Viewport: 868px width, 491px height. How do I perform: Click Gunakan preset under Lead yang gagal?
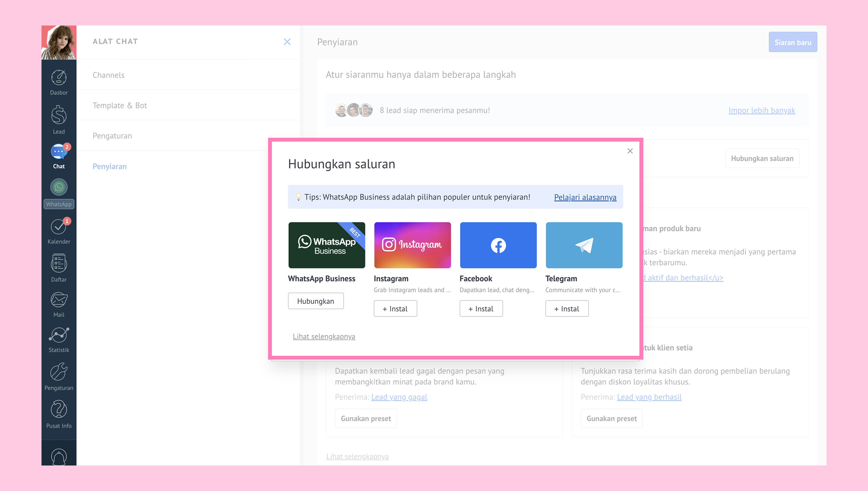pos(366,419)
